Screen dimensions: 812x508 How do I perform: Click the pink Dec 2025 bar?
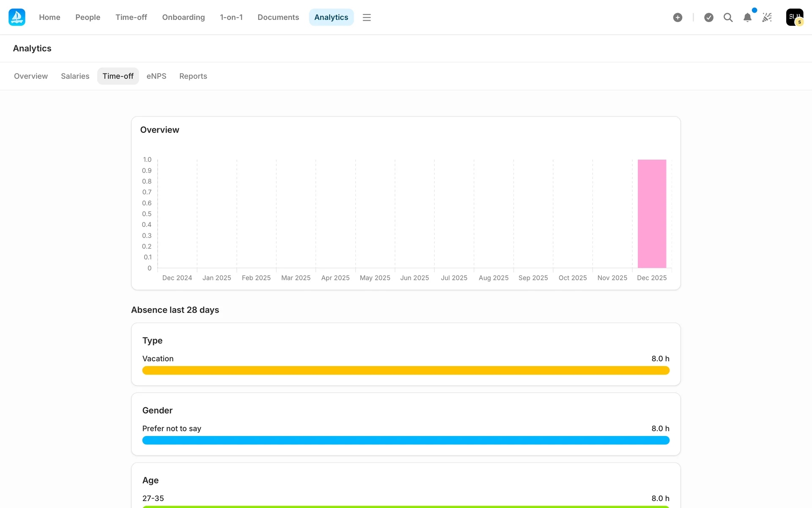click(652, 214)
